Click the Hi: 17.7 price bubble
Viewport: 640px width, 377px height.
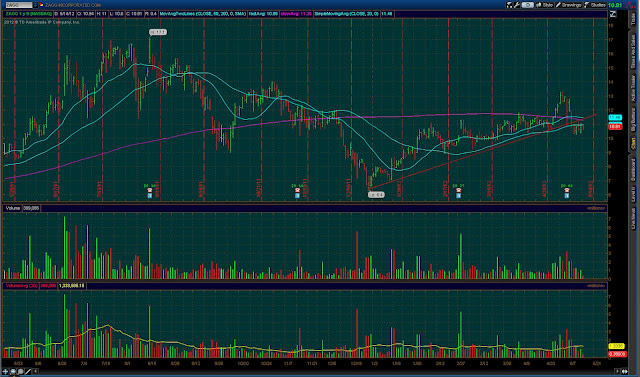pos(158,32)
